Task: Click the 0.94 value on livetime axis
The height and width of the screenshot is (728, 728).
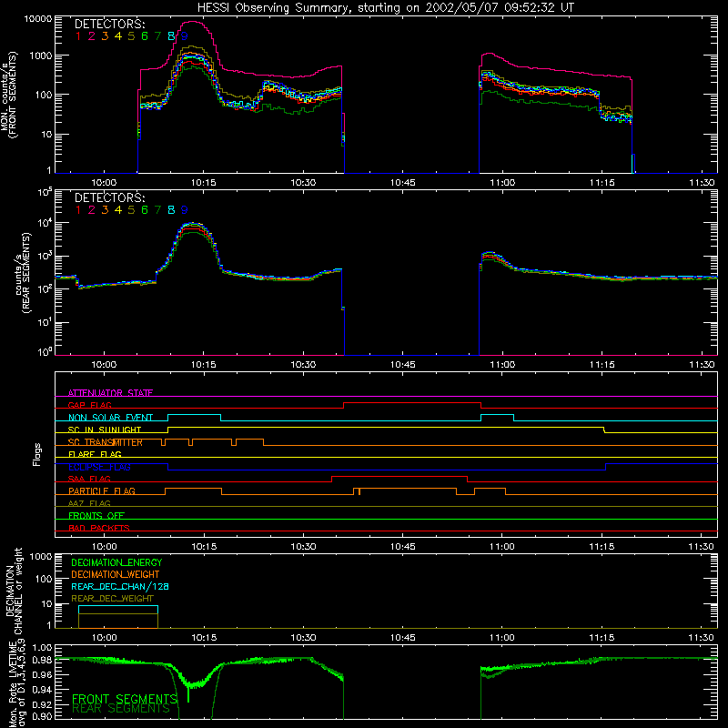Action: [x=43, y=690]
